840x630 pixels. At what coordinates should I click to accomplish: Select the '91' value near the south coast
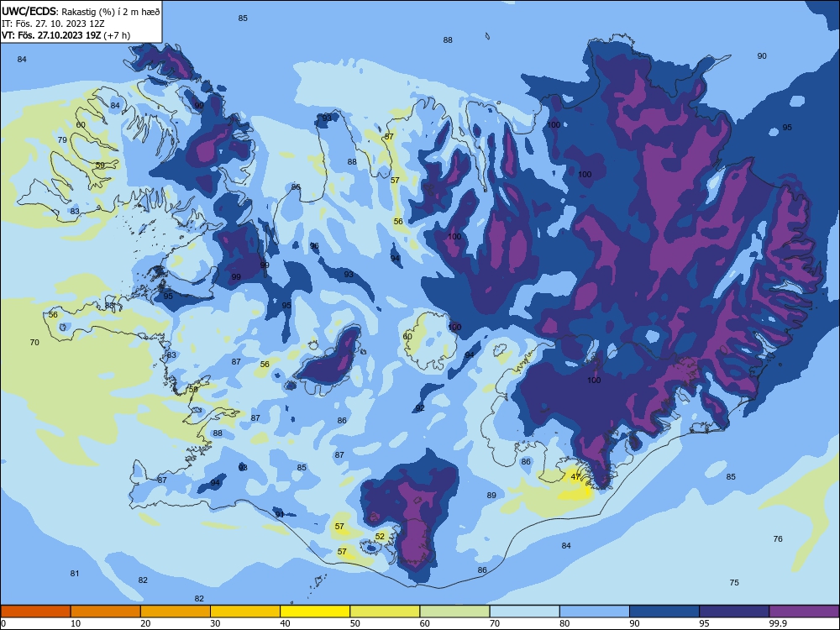(280, 514)
